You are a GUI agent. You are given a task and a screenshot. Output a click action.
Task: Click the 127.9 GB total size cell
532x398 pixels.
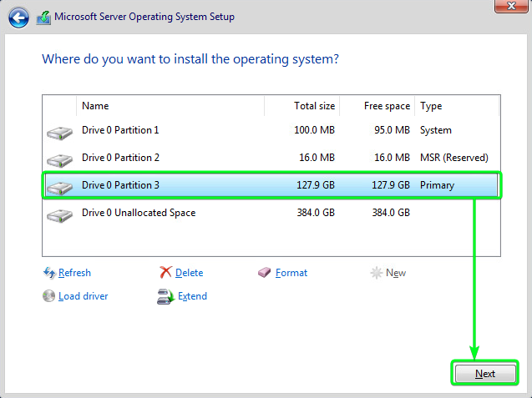coord(316,185)
